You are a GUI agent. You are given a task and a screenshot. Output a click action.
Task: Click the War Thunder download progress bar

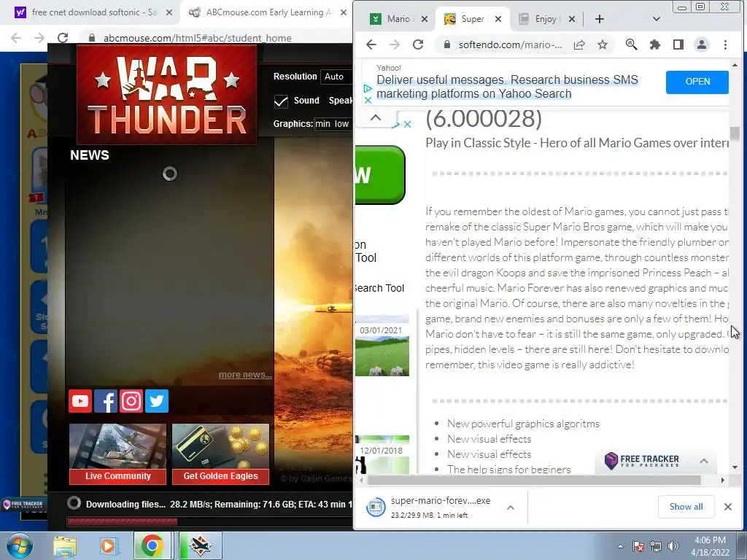(x=209, y=522)
